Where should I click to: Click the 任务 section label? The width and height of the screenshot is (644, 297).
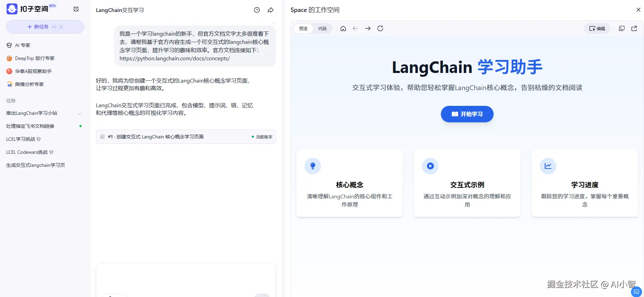[11, 101]
